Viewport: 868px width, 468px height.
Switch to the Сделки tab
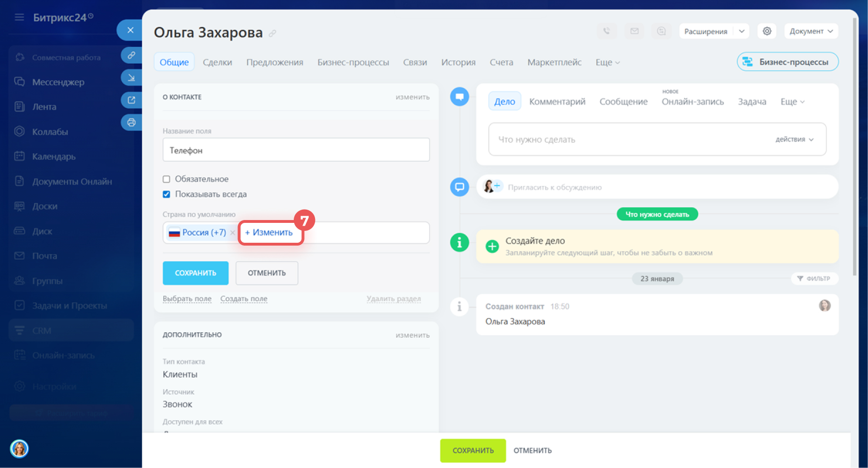click(217, 62)
